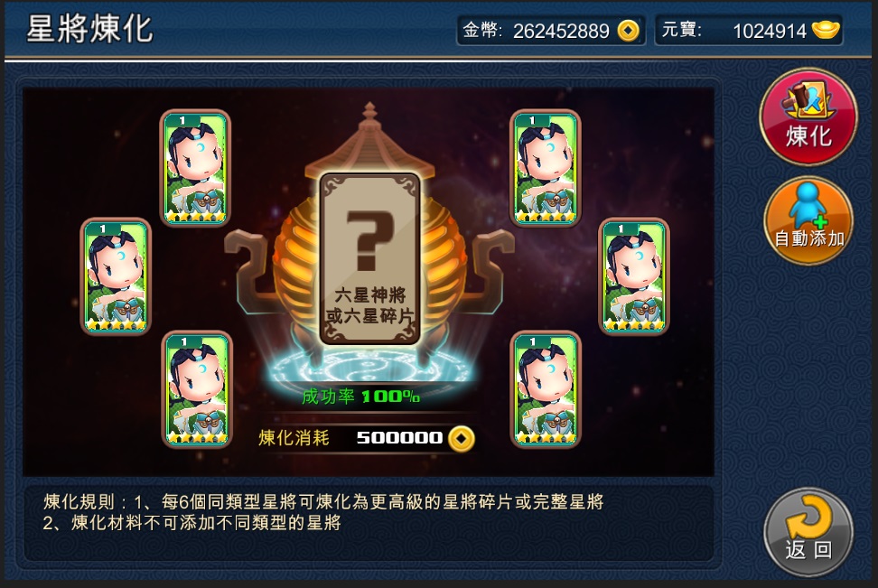Select the middle-left hero card
This screenshot has width=878, height=588.
(x=116, y=276)
